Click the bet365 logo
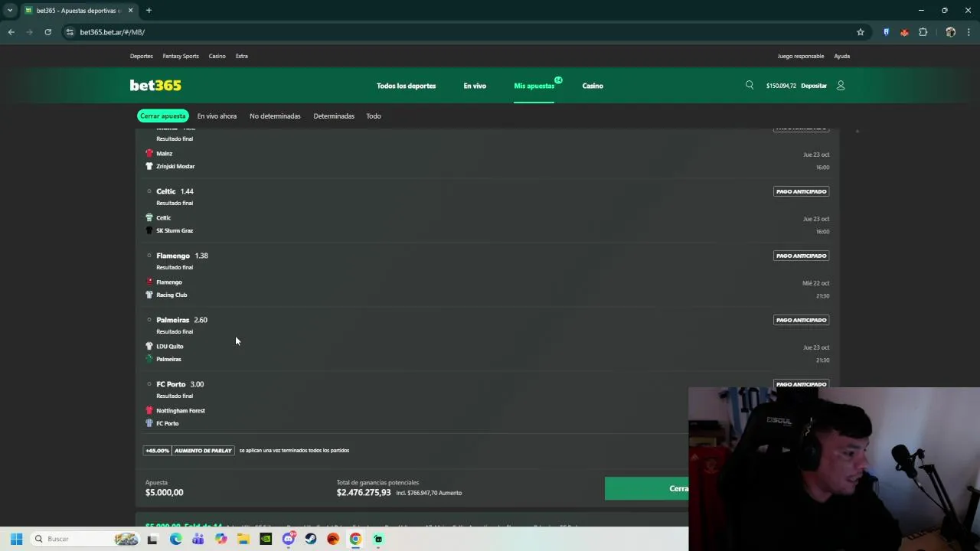This screenshot has height=551, width=980. (155, 86)
